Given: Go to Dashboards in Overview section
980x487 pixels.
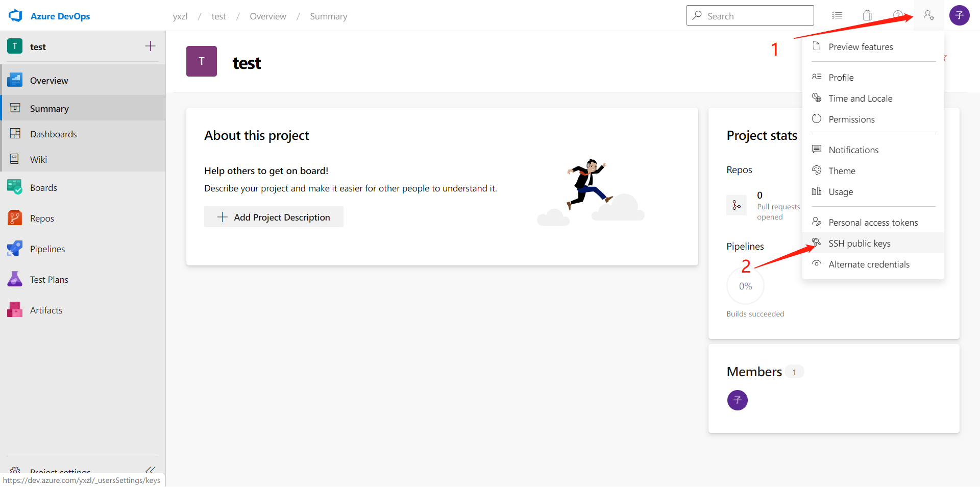Looking at the screenshot, I should tap(53, 134).
